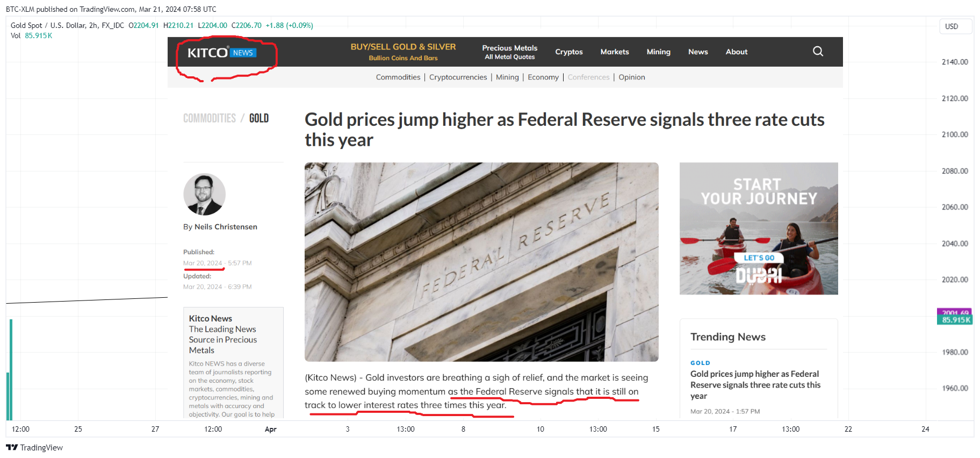Click Neils Christensen author photo
Screen dimensions: 980x458
pos(204,194)
